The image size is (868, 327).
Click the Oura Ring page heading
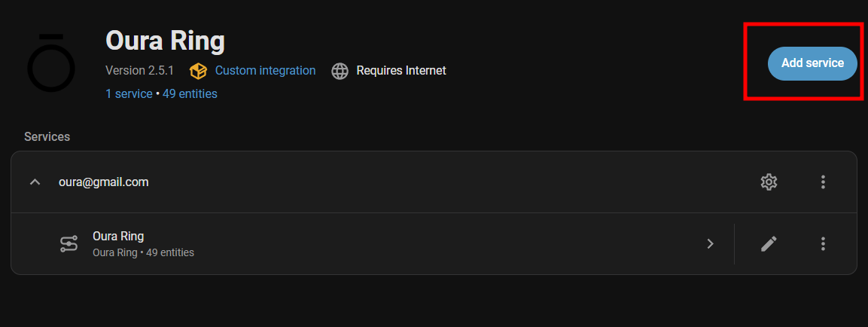165,40
